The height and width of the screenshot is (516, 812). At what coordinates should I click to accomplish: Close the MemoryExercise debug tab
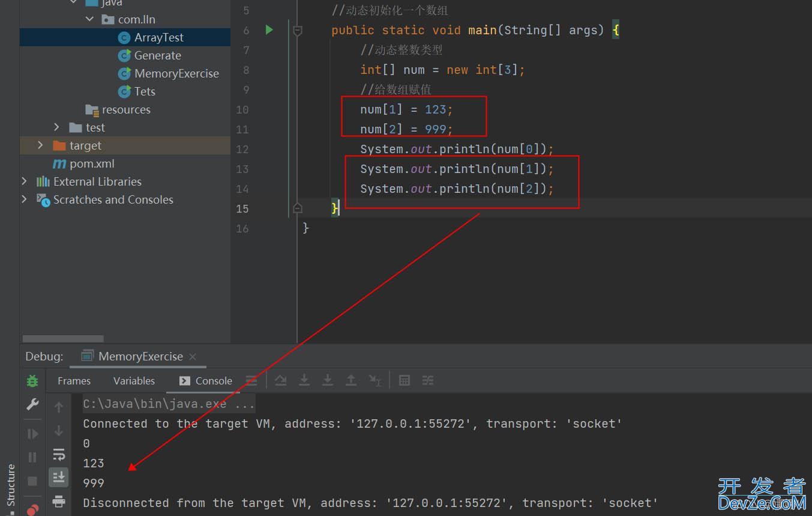pyautogui.click(x=193, y=357)
